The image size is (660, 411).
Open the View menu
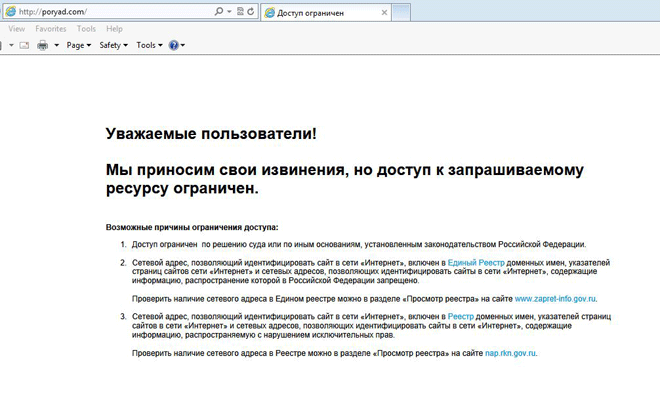click(17, 29)
